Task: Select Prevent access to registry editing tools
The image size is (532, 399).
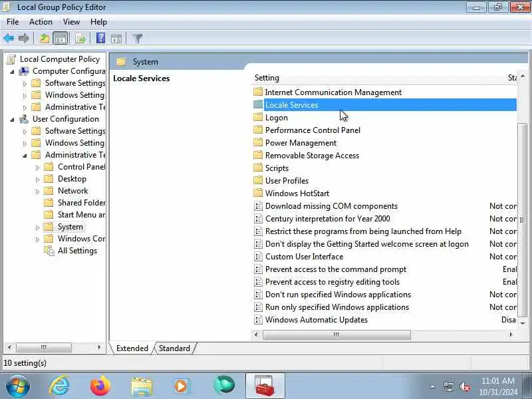Action: pos(332,281)
